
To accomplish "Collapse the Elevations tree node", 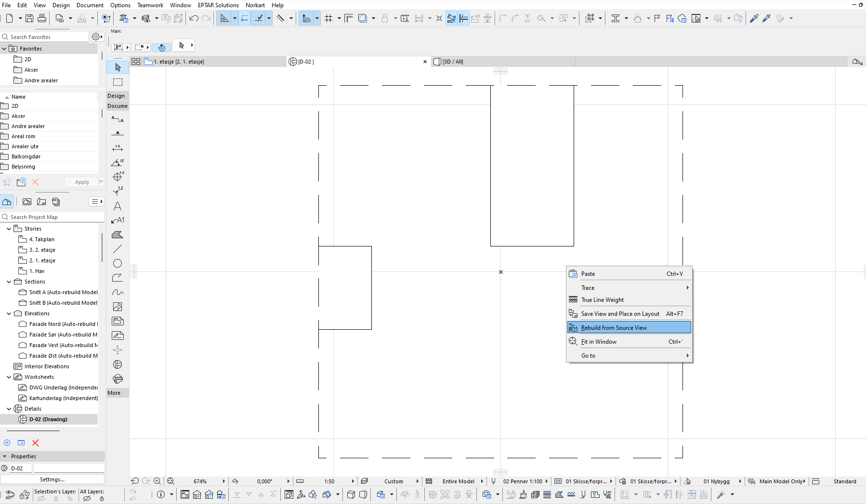I will pos(9,313).
